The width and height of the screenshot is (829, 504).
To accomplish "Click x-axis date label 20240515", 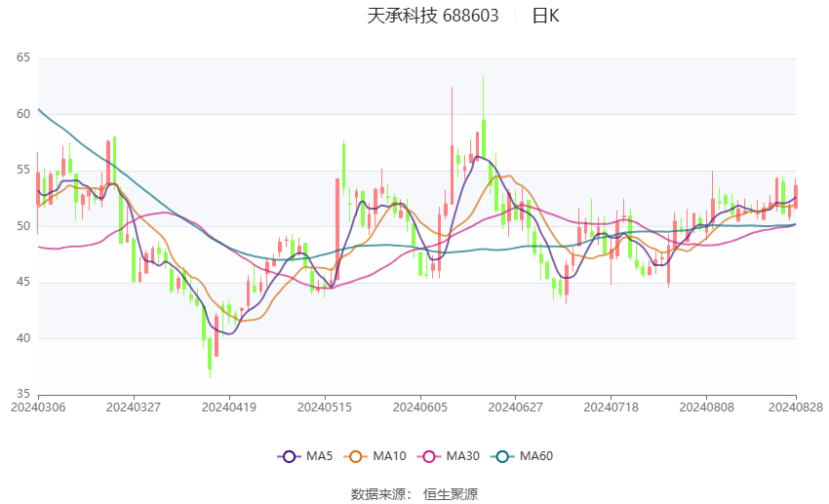I will (325, 407).
